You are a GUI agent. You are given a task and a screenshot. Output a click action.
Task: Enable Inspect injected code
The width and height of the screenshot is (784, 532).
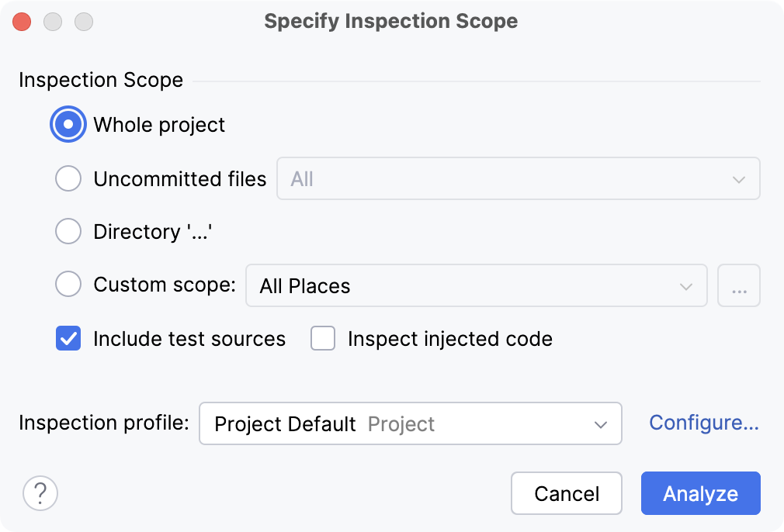tap(323, 339)
